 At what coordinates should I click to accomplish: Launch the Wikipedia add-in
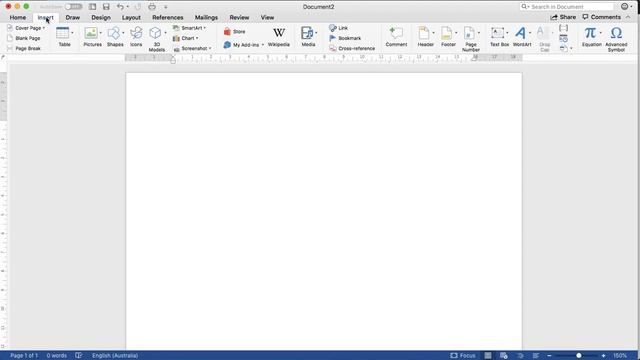(279, 37)
